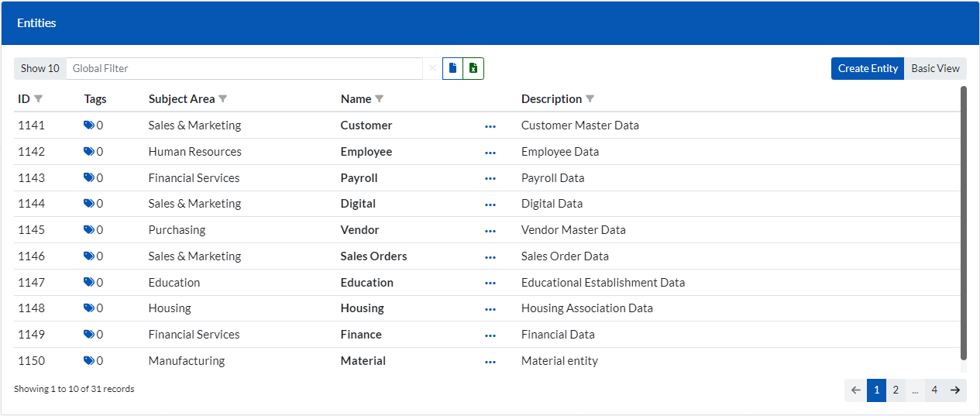Open three-dot menu for Payroll entity
The height and width of the screenshot is (416, 980).
tap(490, 178)
